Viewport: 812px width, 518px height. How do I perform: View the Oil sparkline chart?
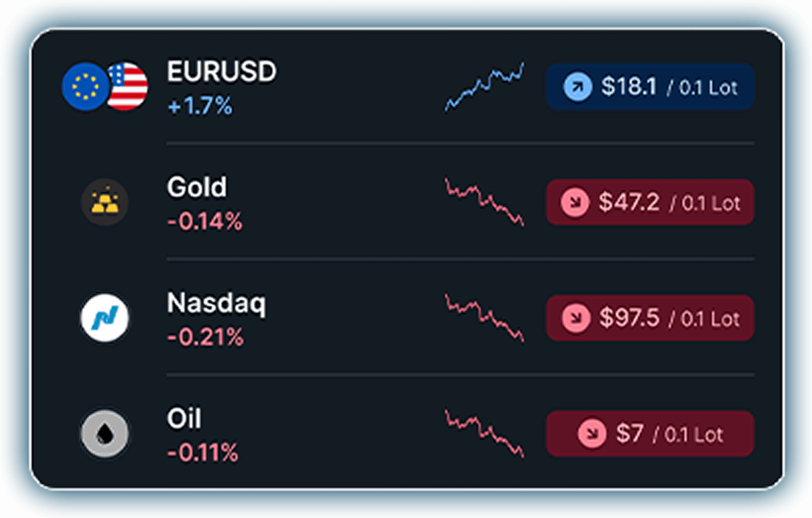[x=484, y=434]
